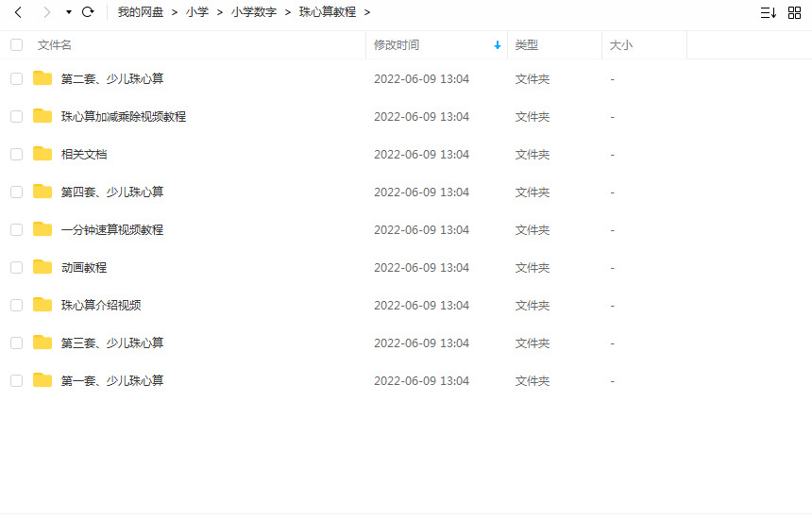This screenshot has height=518, width=812.
Task: Open folder icon of 第一套、少儿珠心算
Action: tap(42, 380)
